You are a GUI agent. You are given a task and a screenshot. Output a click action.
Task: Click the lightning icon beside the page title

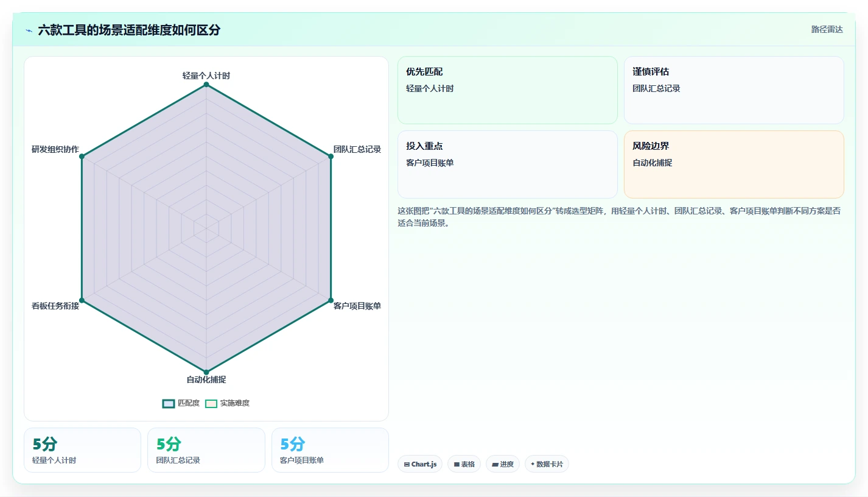pos(29,30)
